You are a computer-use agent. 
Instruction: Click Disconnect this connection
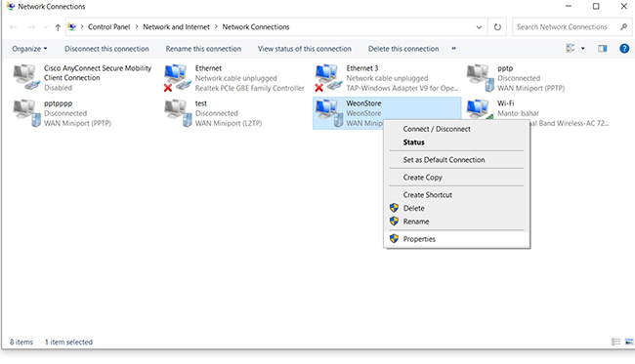pos(106,49)
